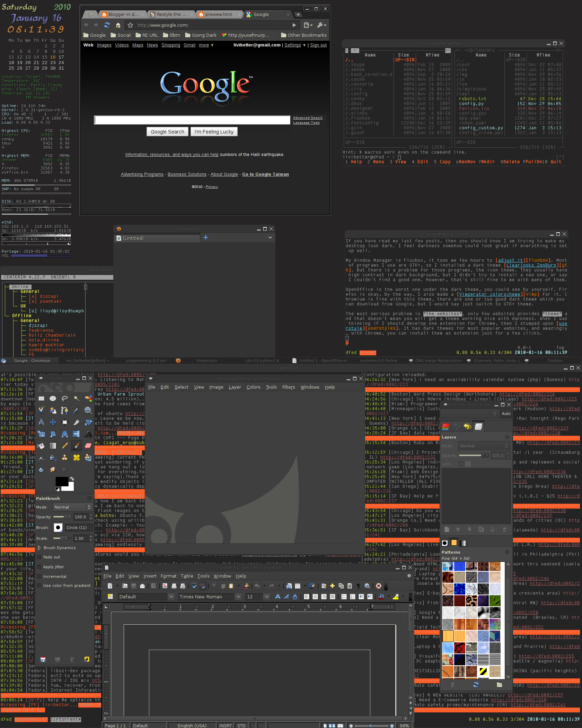
Task: Open the Layers Mode dropdown
Action: 484,446
